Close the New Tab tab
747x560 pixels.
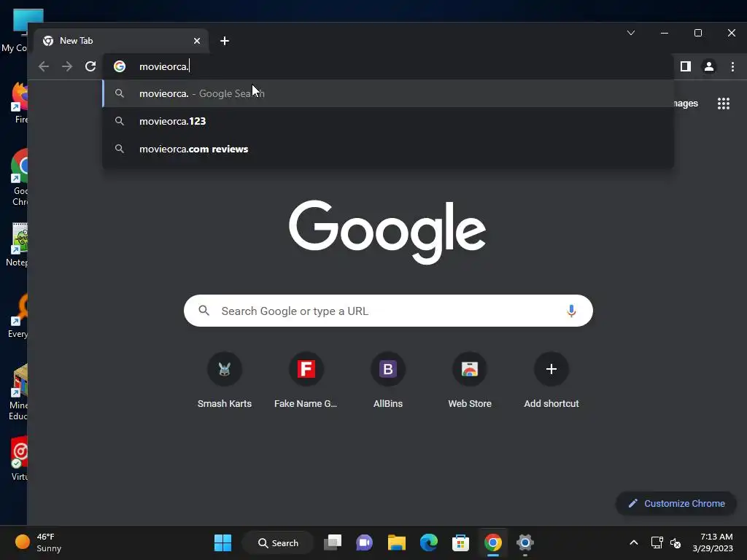tap(197, 41)
